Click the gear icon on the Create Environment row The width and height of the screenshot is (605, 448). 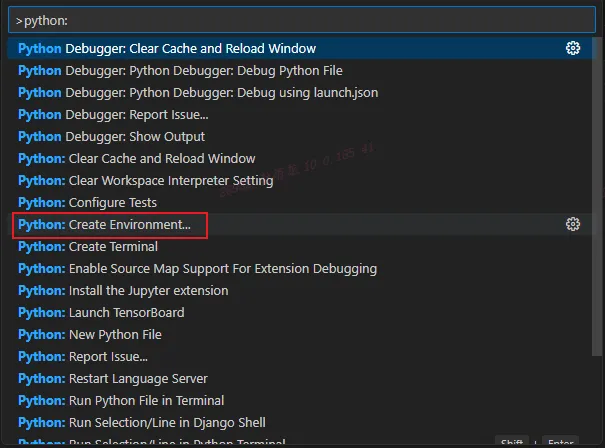[x=573, y=224]
